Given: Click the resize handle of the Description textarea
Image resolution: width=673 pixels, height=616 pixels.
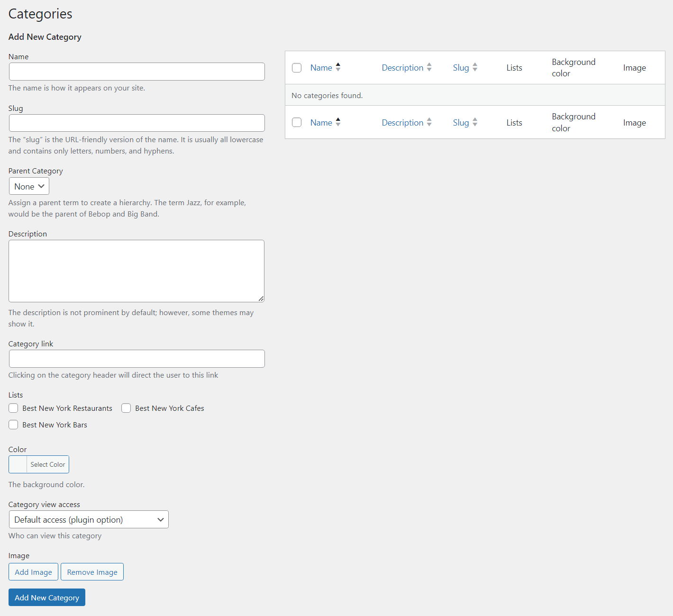Looking at the screenshot, I should 261,299.
